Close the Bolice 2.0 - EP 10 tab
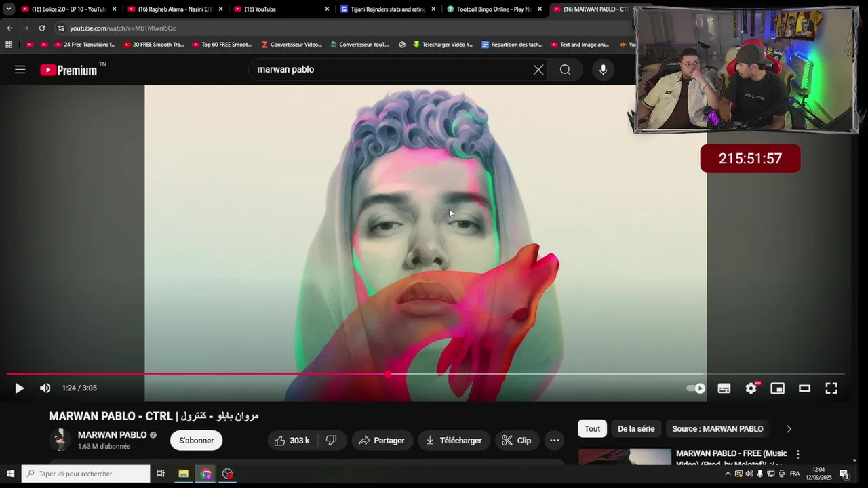The height and width of the screenshot is (488, 868). coord(114,9)
